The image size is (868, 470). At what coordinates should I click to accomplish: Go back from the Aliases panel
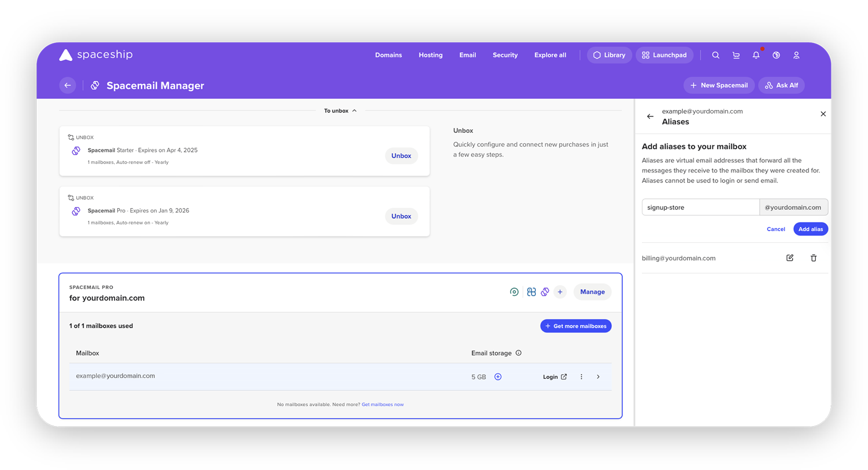650,116
